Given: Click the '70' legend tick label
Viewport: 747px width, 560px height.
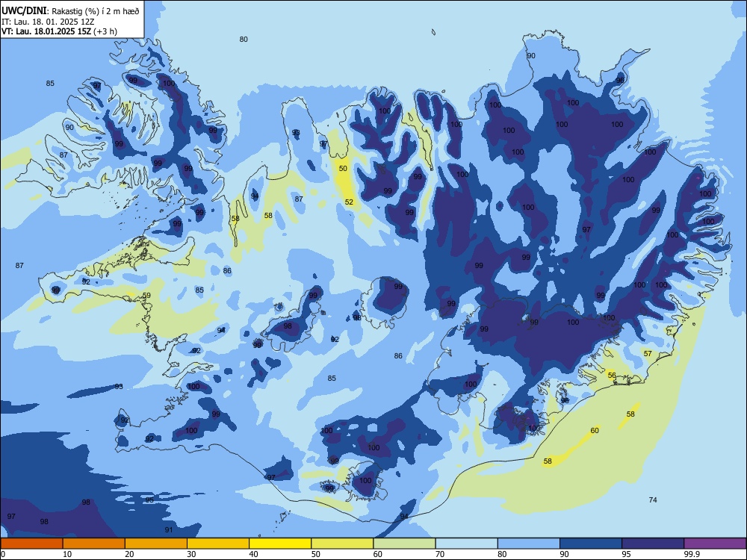Looking at the screenshot, I should coord(440,554).
